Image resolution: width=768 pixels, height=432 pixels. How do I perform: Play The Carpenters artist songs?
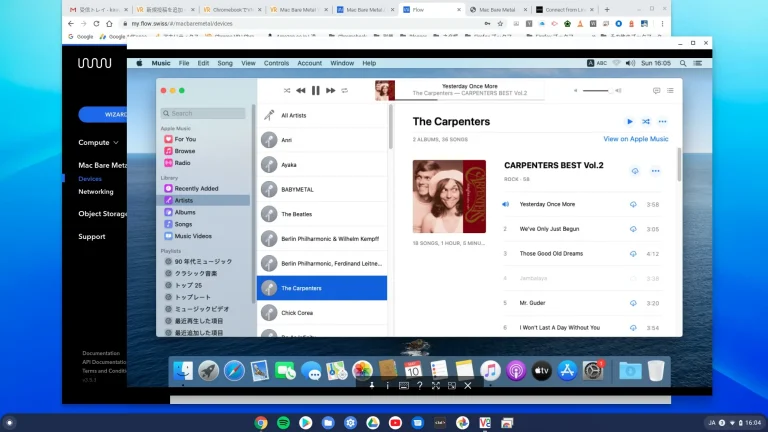pyautogui.click(x=629, y=121)
